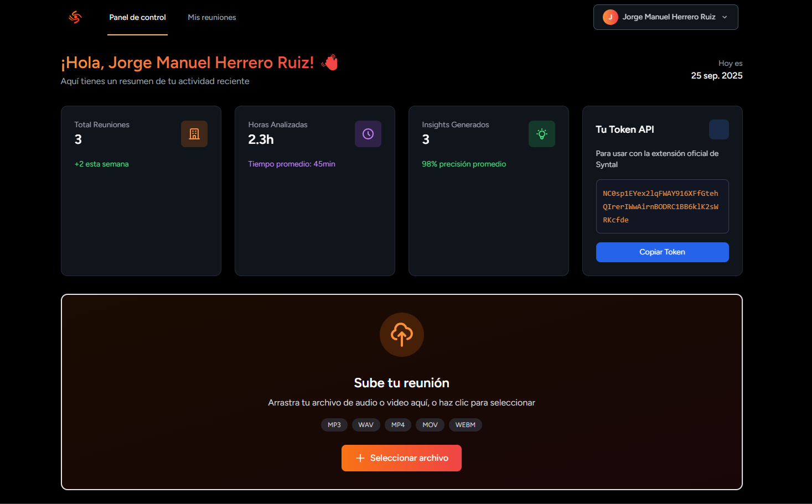The image size is (812, 504).
Task: Switch to Panel de control tab
Action: [137, 18]
